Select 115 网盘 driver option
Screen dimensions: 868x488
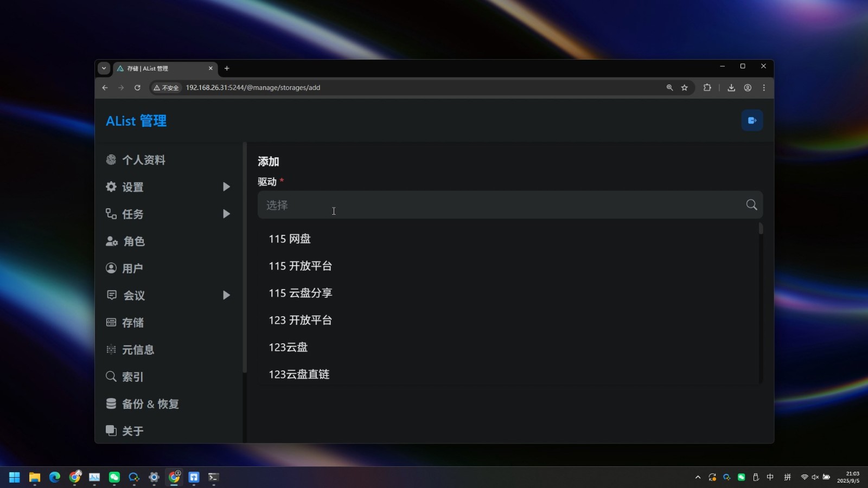click(290, 239)
